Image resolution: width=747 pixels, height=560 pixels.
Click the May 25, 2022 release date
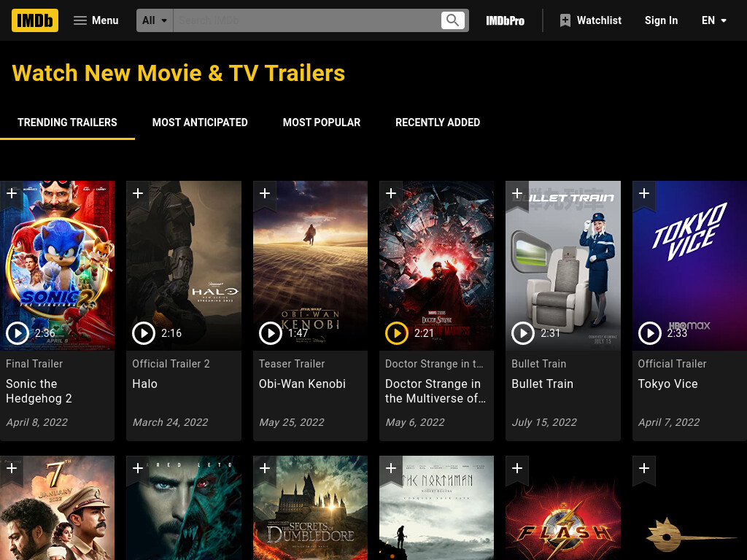[292, 422]
